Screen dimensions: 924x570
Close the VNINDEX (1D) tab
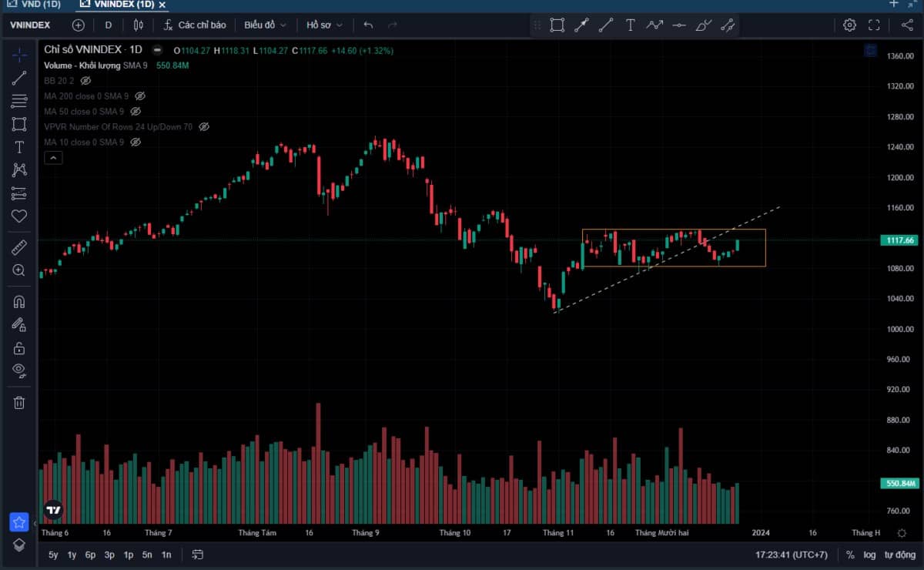point(162,5)
